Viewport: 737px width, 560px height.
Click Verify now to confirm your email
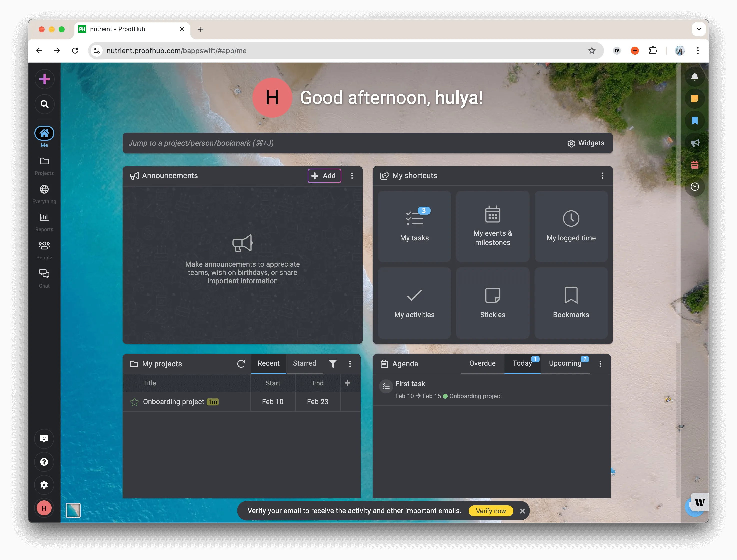point(490,511)
